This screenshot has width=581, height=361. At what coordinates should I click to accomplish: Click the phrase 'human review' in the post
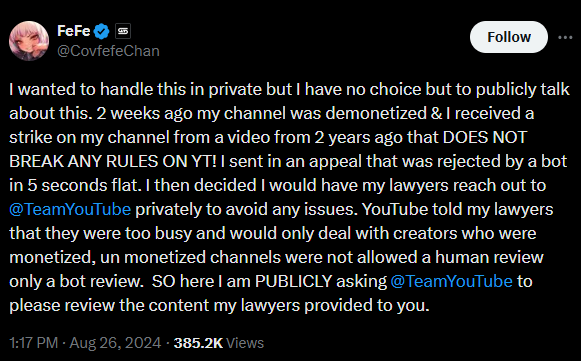[489, 257]
